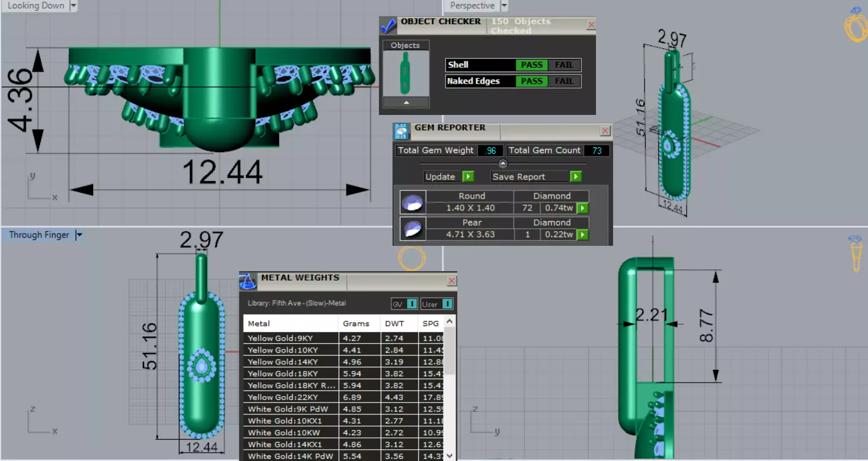The height and width of the screenshot is (461, 868).
Task: Click the Metal column header
Action: click(x=290, y=323)
